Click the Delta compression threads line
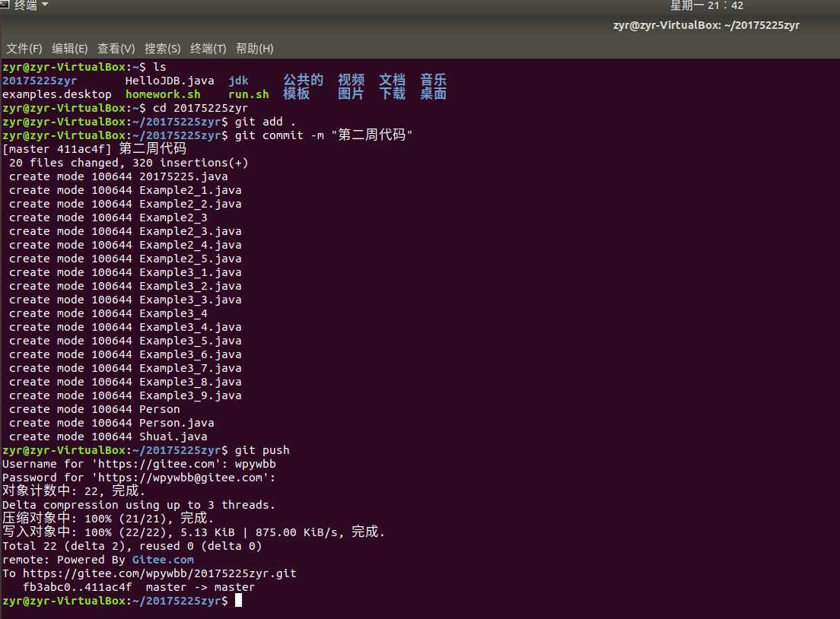 [x=138, y=505]
